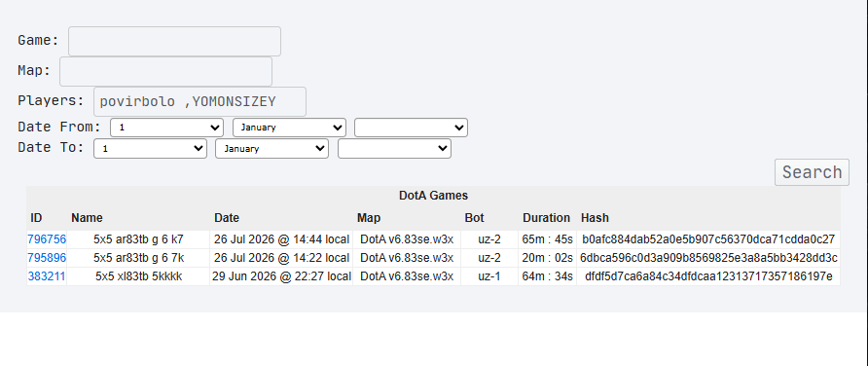This screenshot has width=868, height=366.
Task: Click the Date From: label
Action: pos(59,127)
